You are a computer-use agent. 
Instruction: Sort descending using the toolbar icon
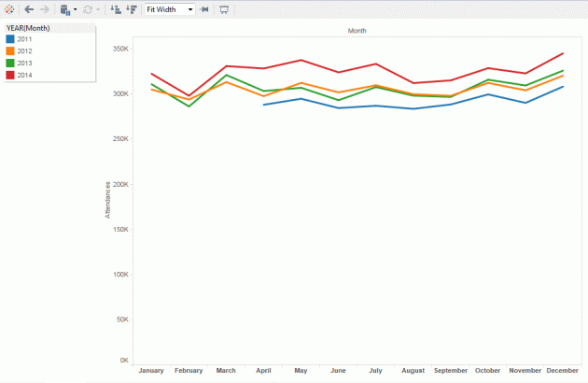(131, 9)
